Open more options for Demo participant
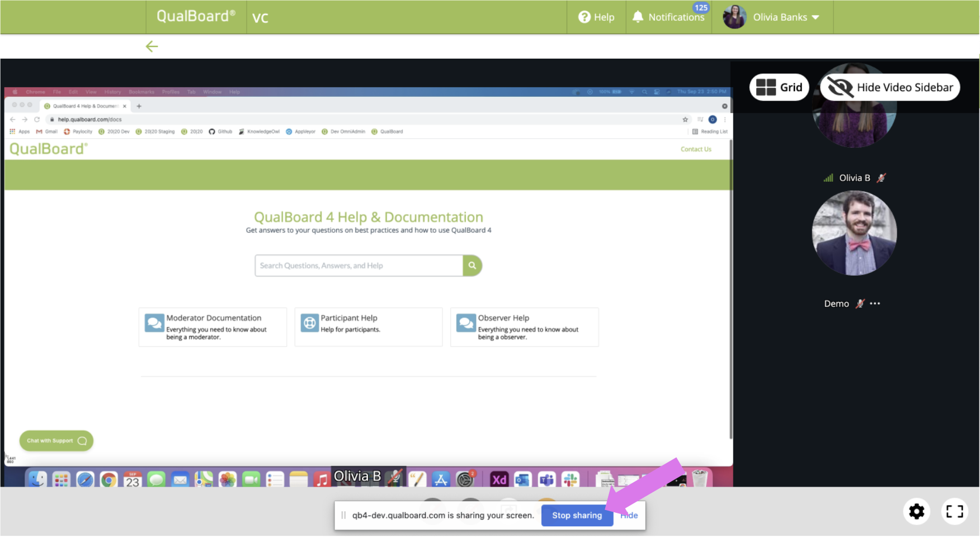The image size is (980, 538). coord(875,304)
